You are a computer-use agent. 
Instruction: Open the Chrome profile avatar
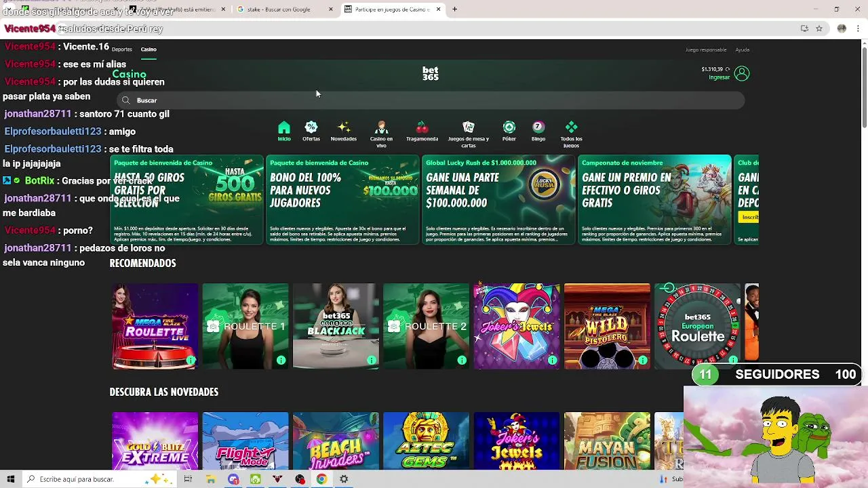point(842,28)
